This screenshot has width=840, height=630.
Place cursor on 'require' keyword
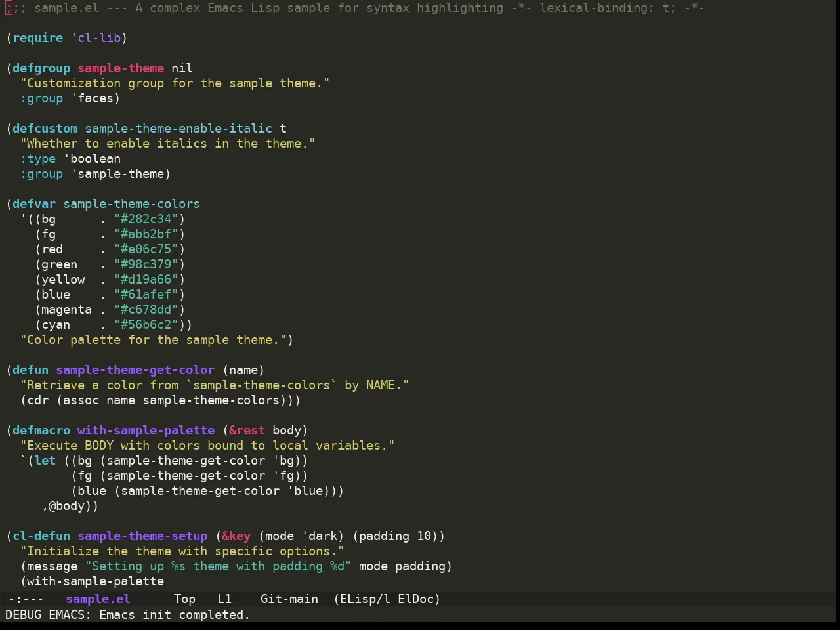[38, 38]
